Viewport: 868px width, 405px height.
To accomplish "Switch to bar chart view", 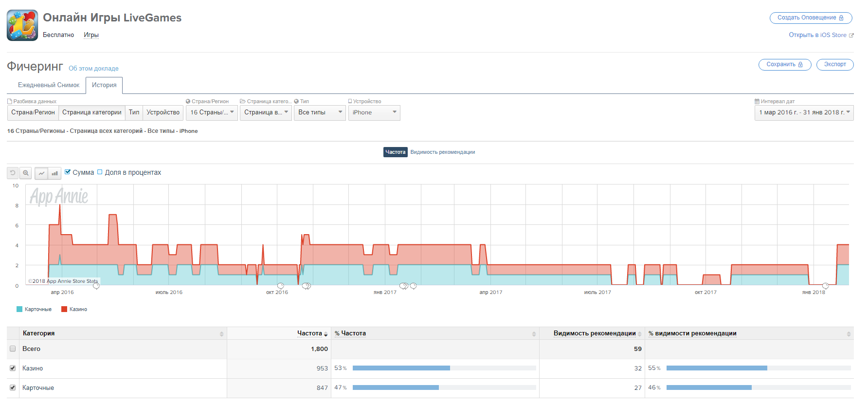I will tap(54, 173).
